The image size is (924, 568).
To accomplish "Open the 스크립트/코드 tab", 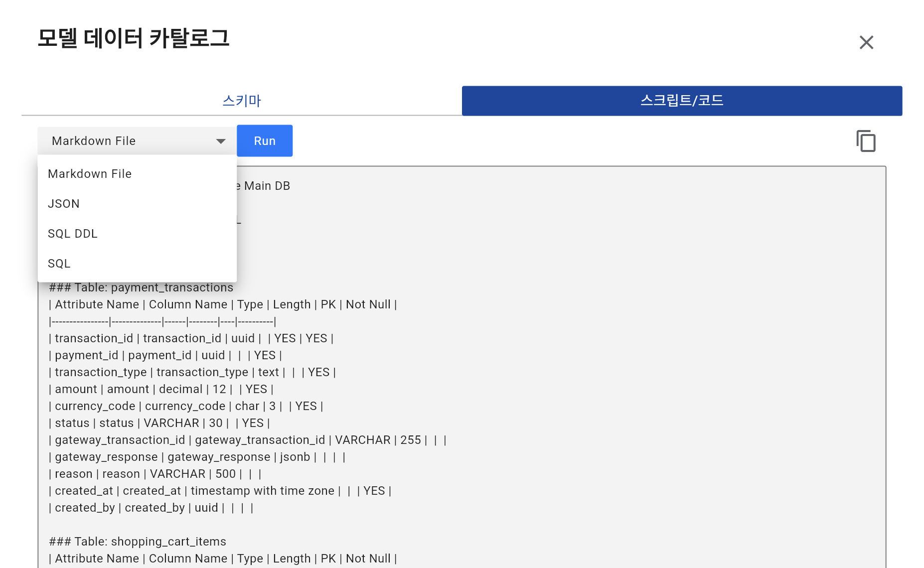I will pyautogui.click(x=682, y=101).
